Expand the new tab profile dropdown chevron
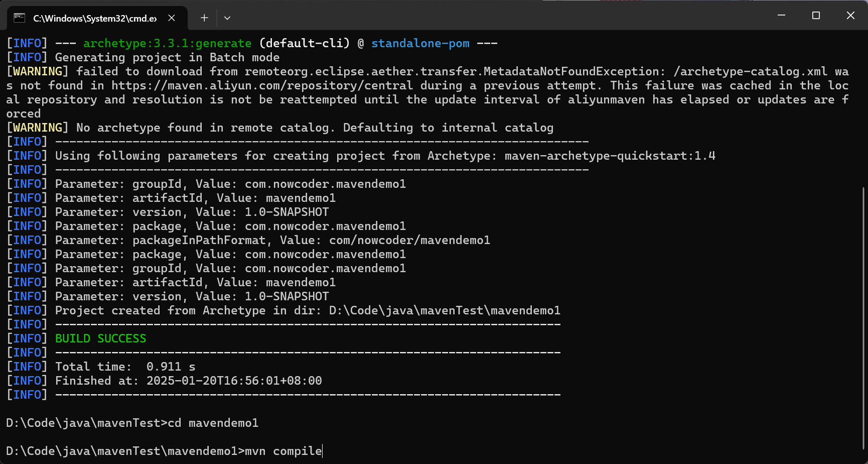 227,18
